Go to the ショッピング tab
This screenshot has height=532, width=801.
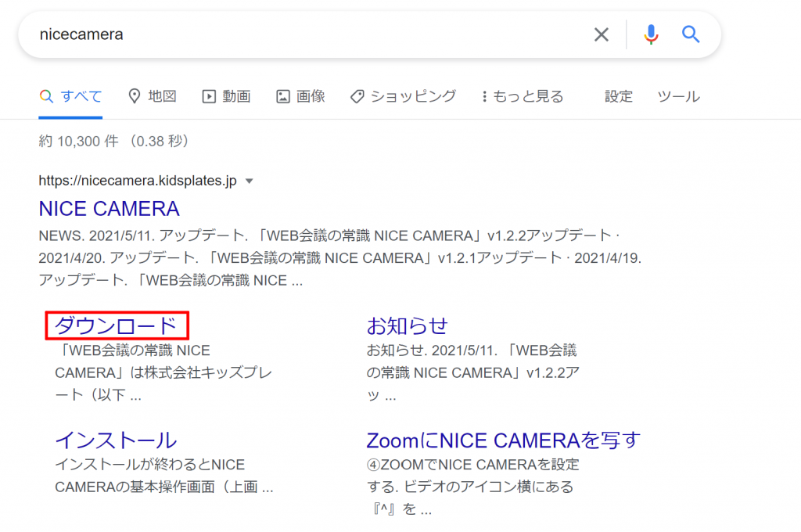coord(403,96)
